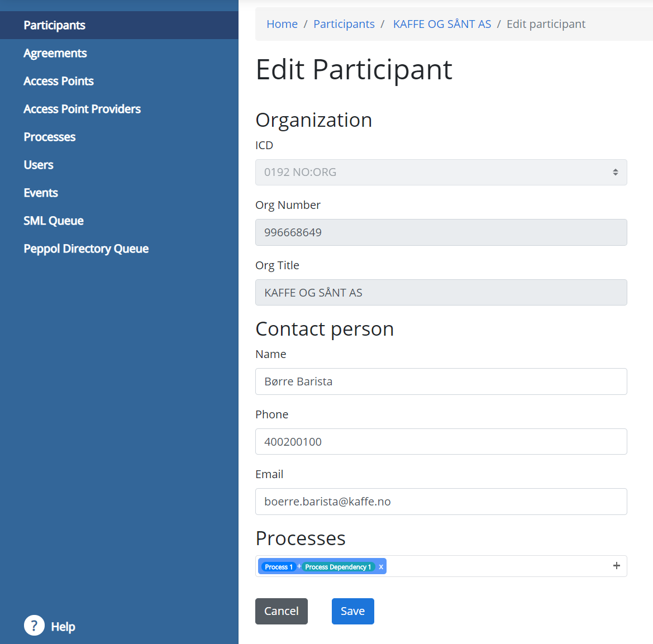The width and height of the screenshot is (653, 644).
Task: Click the plus icon in Processes field
Action: 616,566
